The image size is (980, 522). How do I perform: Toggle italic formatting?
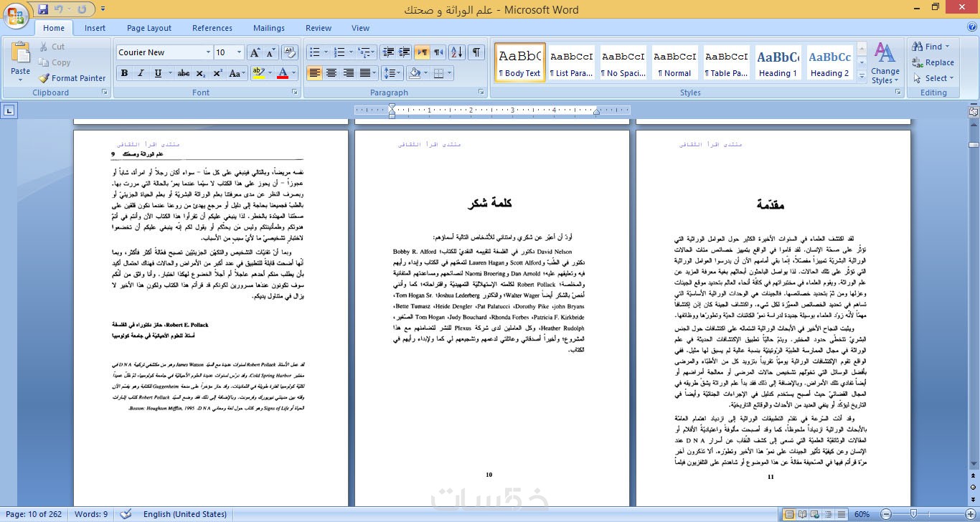click(141, 73)
